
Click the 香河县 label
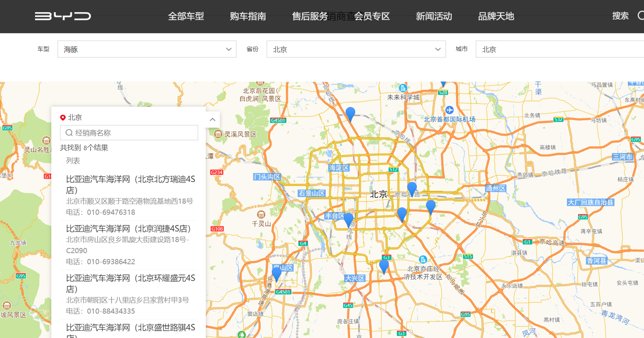click(x=596, y=261)
